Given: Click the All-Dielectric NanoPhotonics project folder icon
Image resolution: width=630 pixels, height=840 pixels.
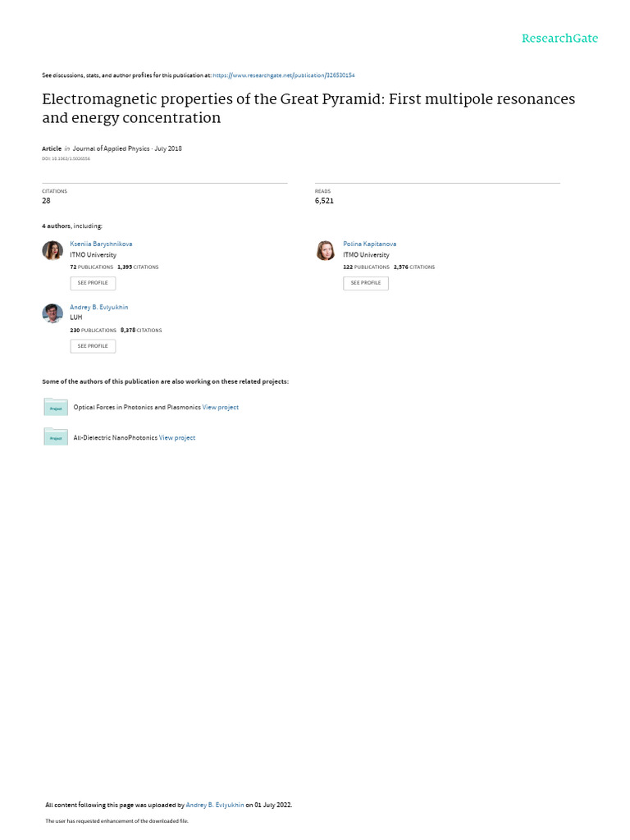Looking at the screenshot, I should [56, 437].
